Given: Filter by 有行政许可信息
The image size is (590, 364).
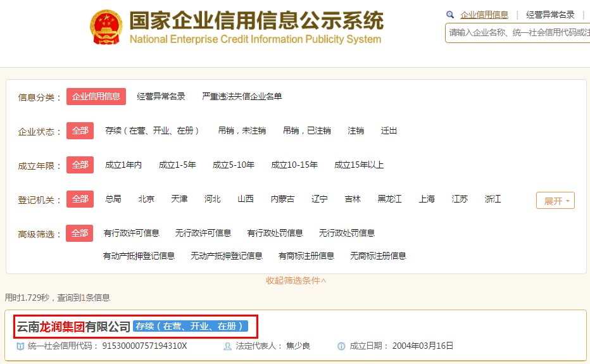Looking at the screenshot, I should 131,234.
